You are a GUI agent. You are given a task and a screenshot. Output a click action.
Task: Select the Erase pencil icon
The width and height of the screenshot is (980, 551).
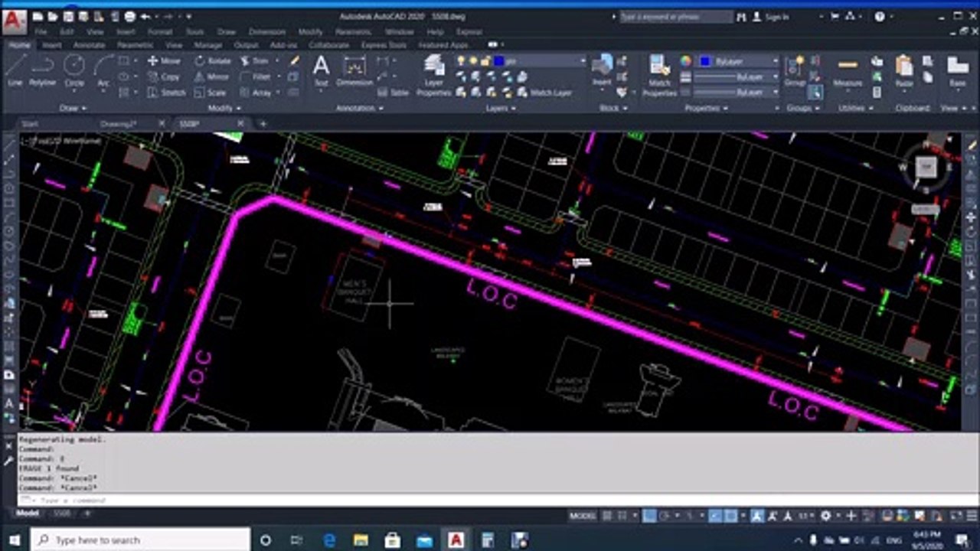tap(295, 60)
